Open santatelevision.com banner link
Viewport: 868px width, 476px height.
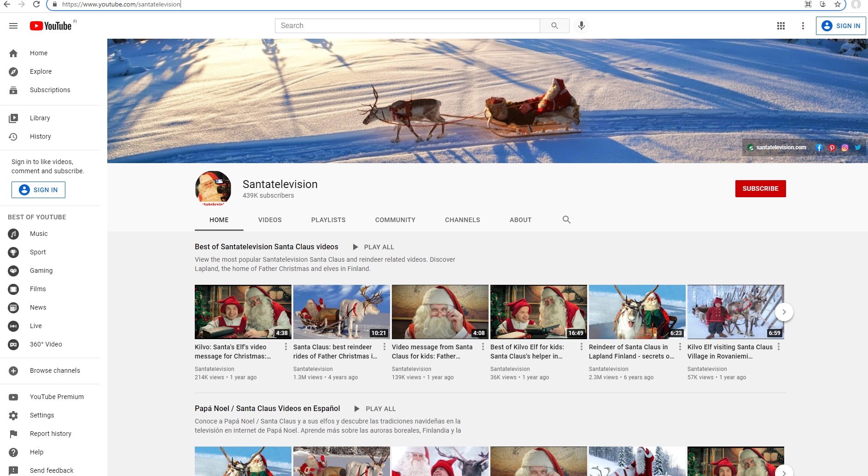(777, 147)
